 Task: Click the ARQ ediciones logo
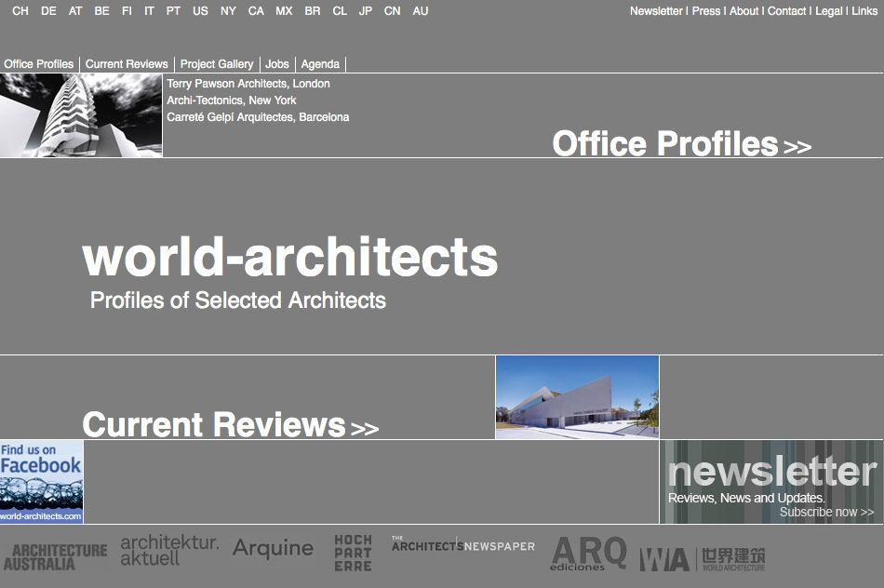click(589, 554)
